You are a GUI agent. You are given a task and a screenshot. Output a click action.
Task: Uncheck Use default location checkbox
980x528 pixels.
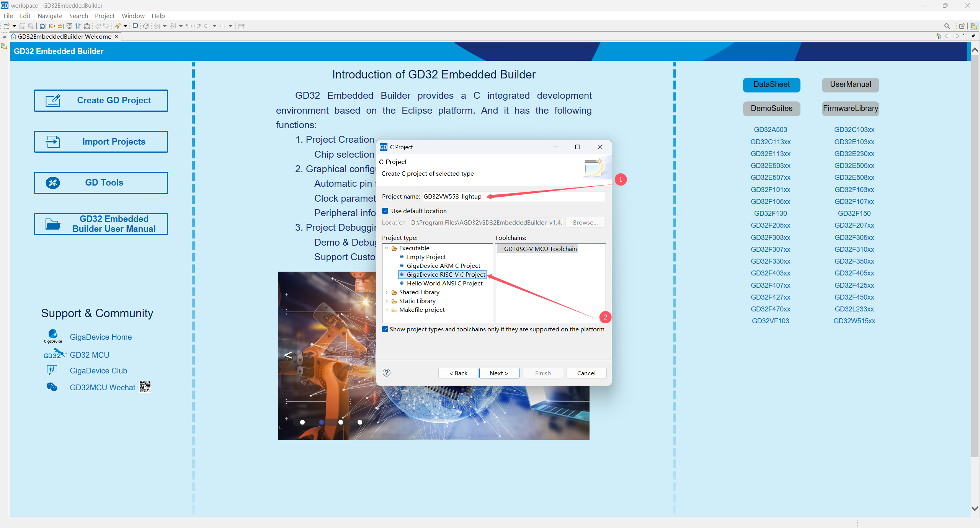tap(385, 211)
